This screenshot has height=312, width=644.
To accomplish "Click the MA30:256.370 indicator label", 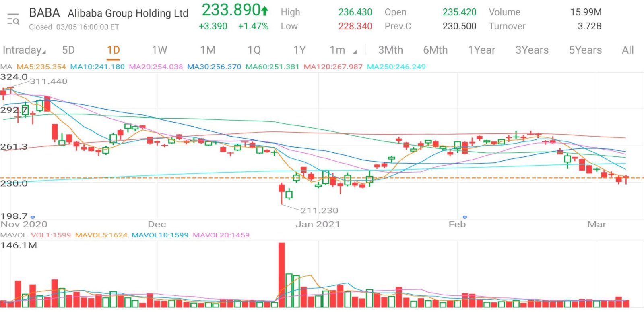I will click(214, 67).
